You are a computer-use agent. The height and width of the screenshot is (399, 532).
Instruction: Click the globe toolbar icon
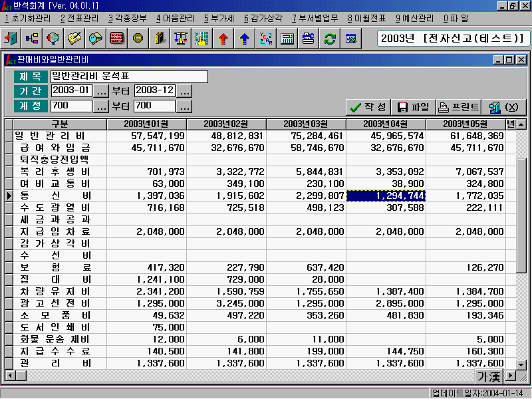click(53, 39)
